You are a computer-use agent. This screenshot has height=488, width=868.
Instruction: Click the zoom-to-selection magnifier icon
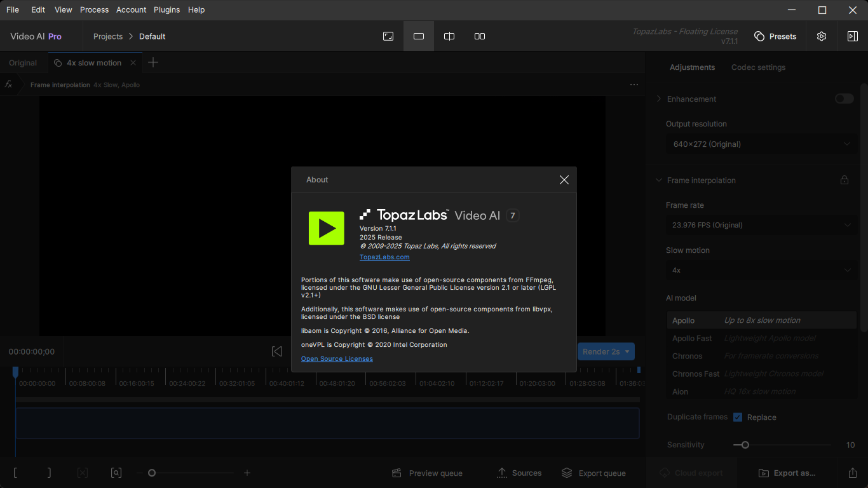click(x=116, y=473)
